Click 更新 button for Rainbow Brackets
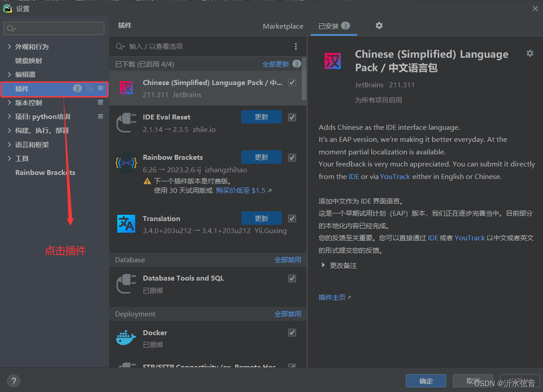Image resolution: width=543 pixels, height=392 pixels. (x=261, y=157)
